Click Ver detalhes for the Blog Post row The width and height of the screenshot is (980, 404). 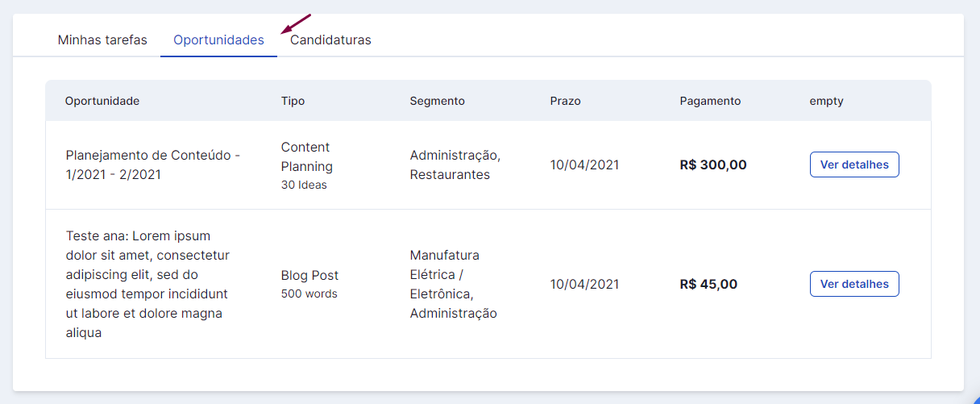pos(854,284)
